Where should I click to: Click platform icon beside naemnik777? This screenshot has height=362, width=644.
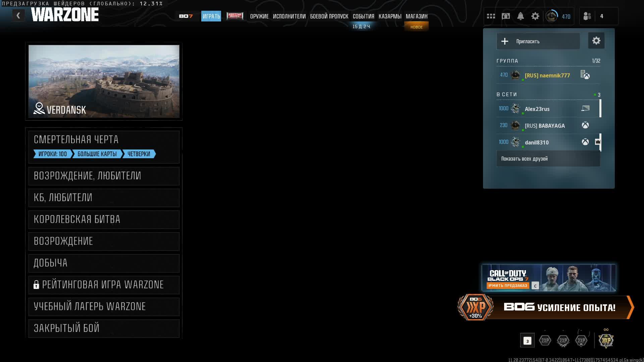(x=585, y=75)
